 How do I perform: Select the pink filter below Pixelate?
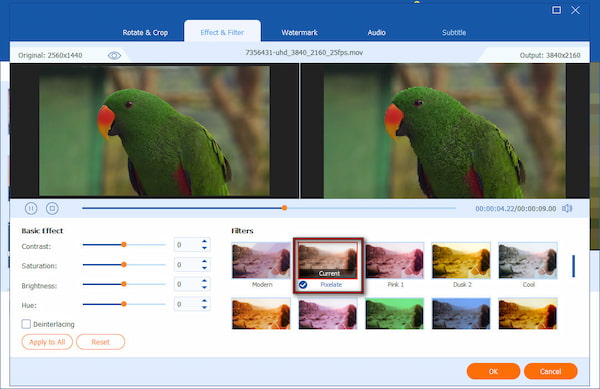(328, 314)
